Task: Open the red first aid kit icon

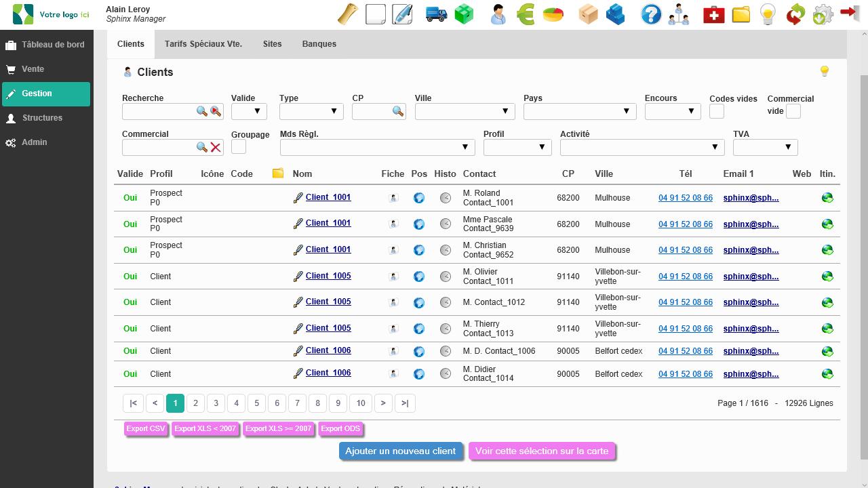Action: [713, 14]
